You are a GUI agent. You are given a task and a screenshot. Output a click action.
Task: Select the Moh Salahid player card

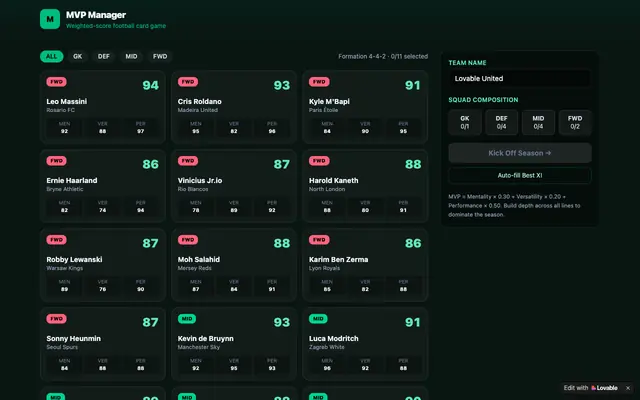tap(234, 265)
